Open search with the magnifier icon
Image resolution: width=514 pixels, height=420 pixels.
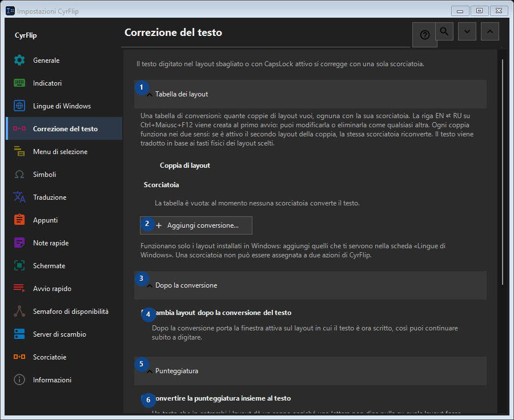pyautogui.click(x=444, y=31)
